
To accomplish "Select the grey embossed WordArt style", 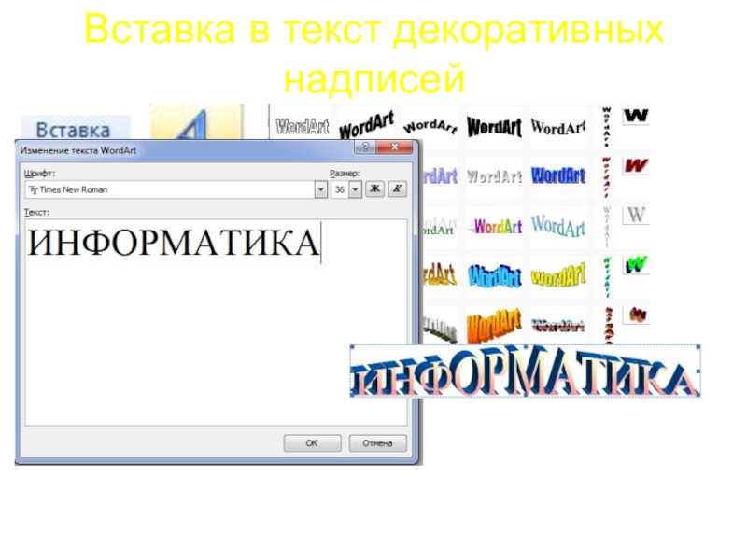I will click(494, 176).
